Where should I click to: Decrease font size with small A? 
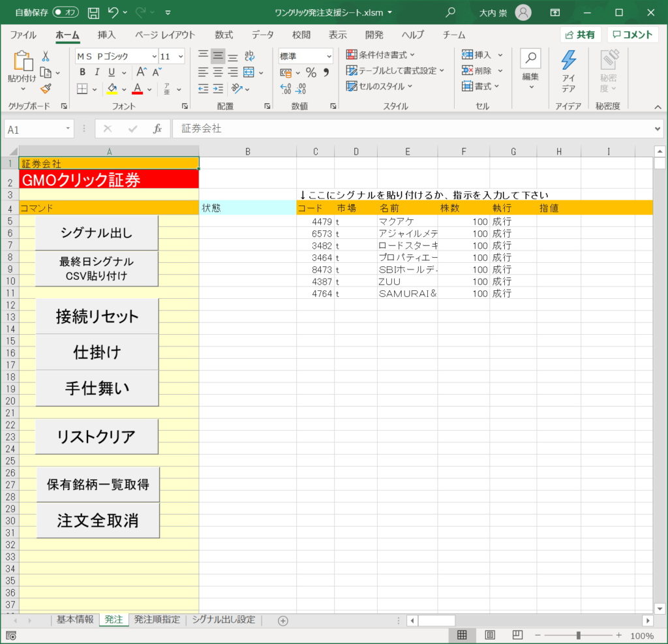[157, 72]
